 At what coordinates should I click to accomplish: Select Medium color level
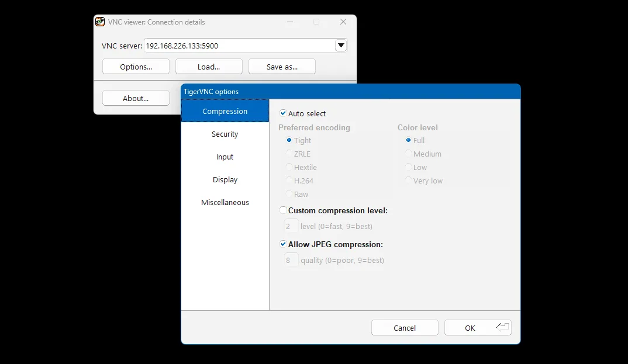click(408, 154)
